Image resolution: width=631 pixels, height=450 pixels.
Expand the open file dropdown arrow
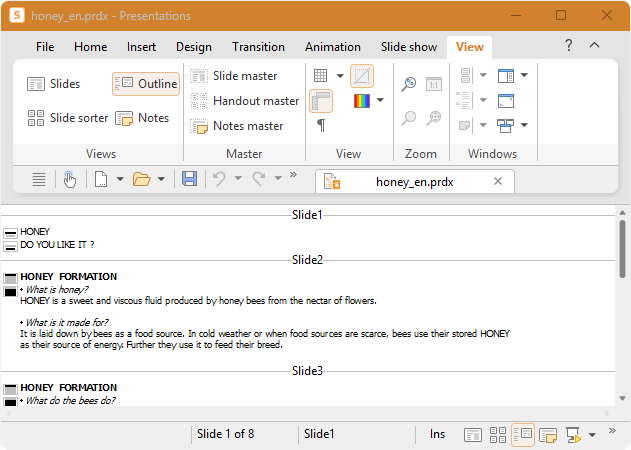tap(161, 179)
